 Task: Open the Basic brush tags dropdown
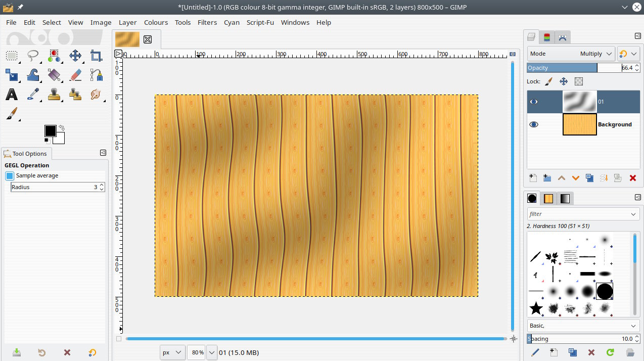(x=583, y=326)
